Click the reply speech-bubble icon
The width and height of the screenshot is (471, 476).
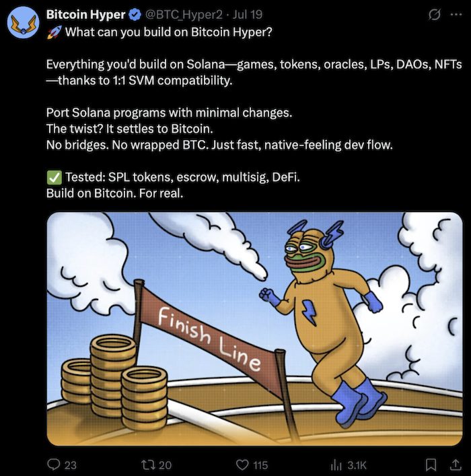(54, 465)
